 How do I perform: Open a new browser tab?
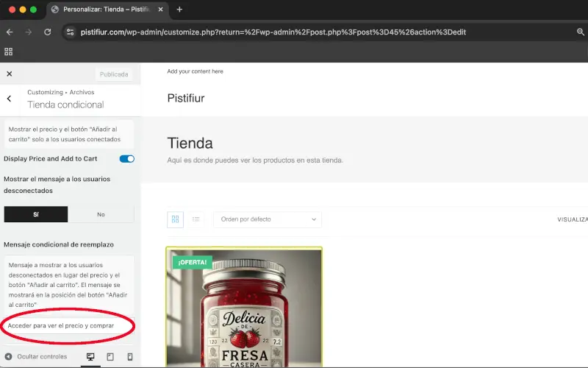click(179, 10)
